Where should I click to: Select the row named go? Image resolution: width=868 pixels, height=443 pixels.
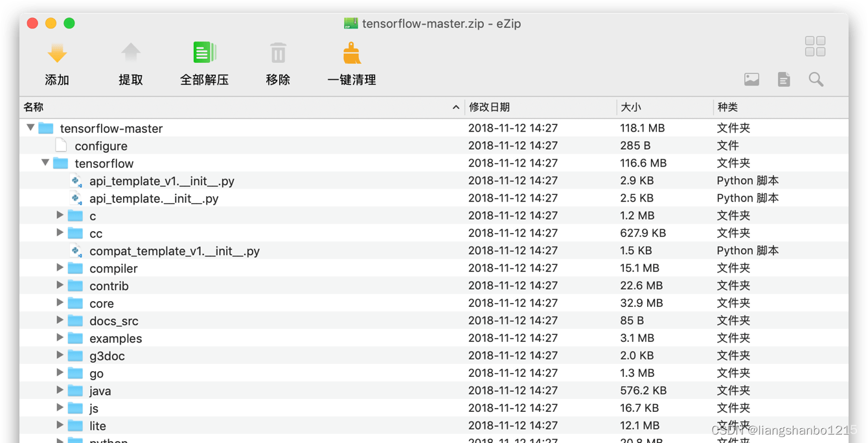[x=434, y=373]
